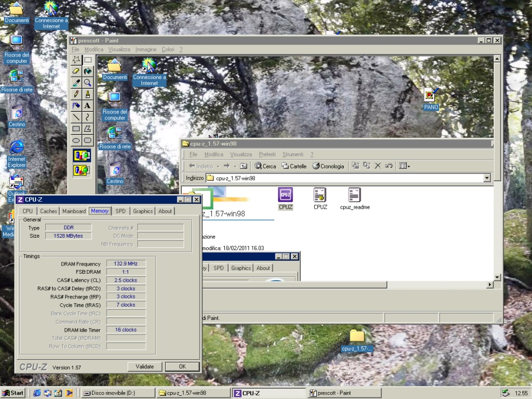Viewport: 532px width, 399px height.
Task: Launch Outlook Express from quick launch bar
Action: (47, 393)
